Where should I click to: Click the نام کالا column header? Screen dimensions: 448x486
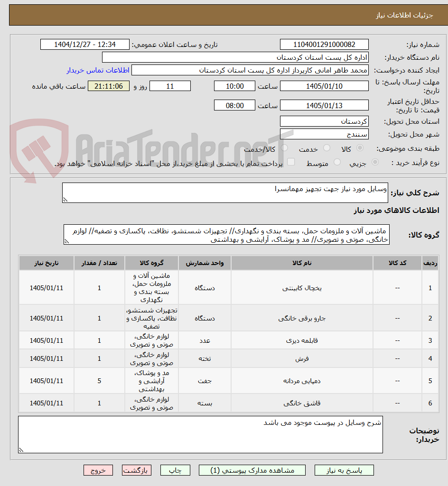pyautogui.click(x=302, y=263)
